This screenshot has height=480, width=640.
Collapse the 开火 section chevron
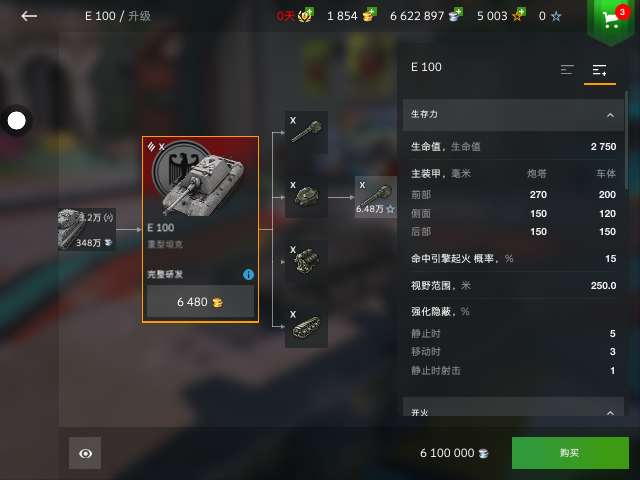coord(610,412)
